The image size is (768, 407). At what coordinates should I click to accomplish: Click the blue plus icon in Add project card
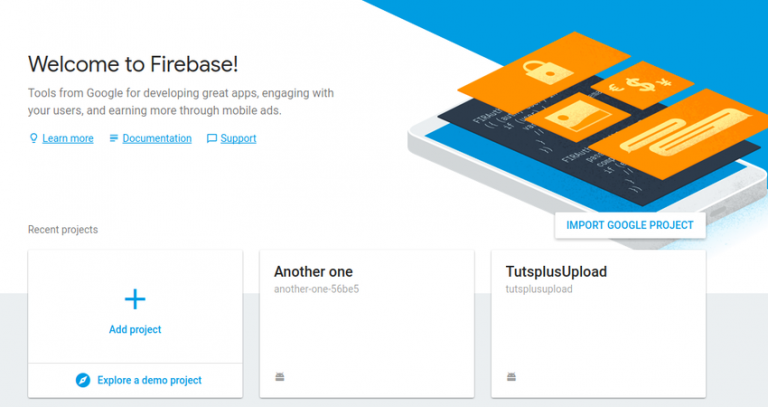tap(135, 299)
